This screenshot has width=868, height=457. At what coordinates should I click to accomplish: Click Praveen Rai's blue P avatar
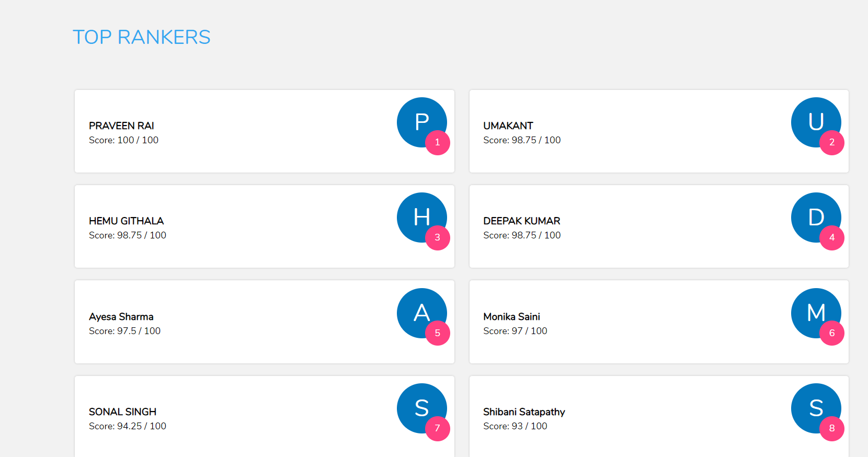coord(418,119)
